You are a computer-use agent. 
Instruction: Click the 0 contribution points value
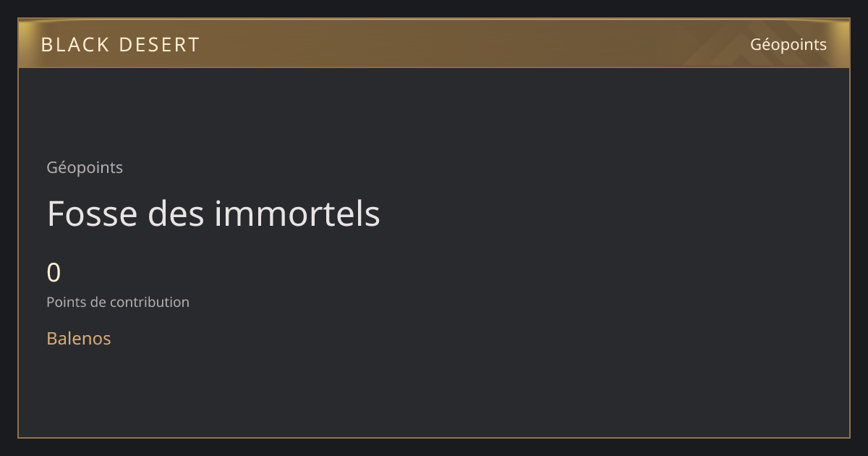click(x=54, y=273)
